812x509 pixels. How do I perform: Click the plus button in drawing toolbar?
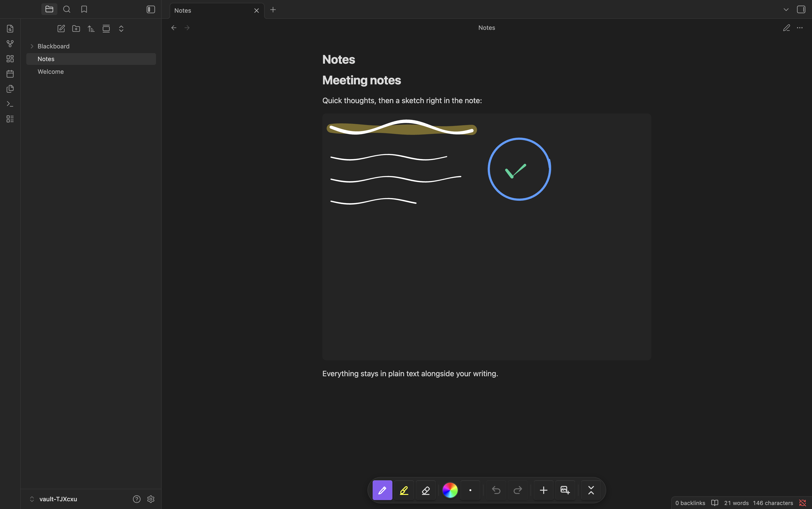click(x=543, y=490)
